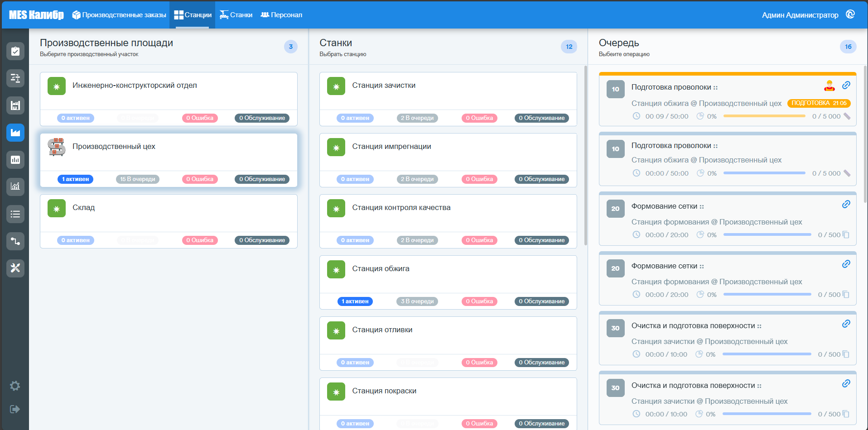
Task: Click '0 Ошибка' badge on Инженерно-конструкторский отдел
Action: coord(200,118)
